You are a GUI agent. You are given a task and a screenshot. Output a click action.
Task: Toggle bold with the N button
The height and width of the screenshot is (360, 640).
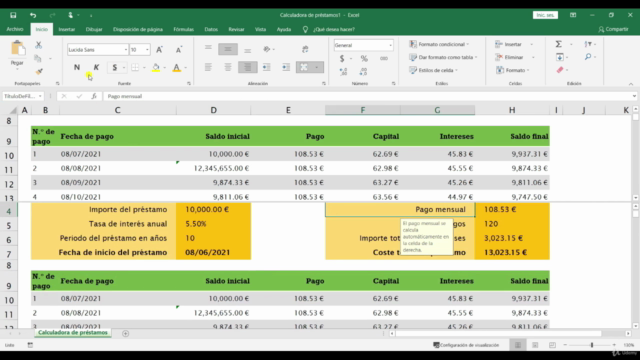pos(77,67)
